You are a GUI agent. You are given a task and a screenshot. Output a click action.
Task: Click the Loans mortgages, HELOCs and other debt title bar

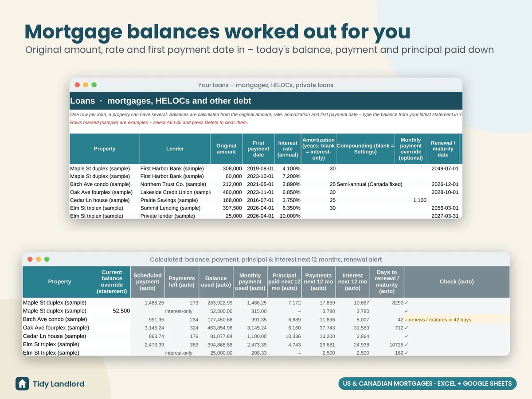click(x=266, y=101)
